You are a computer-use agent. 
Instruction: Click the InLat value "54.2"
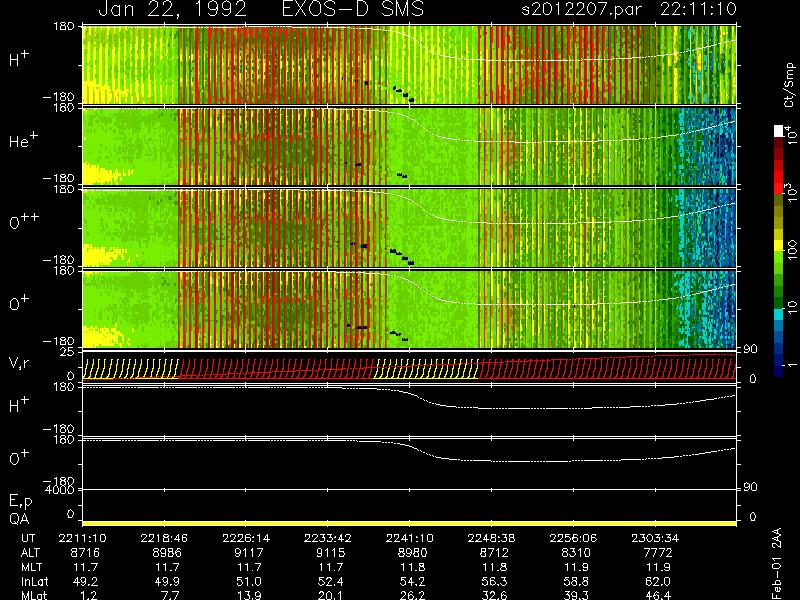[412, 581]
